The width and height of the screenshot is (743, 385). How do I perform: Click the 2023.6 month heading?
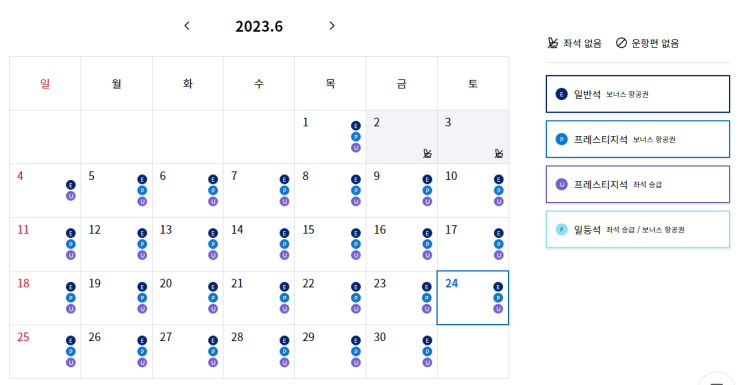(x=259, y=26)
